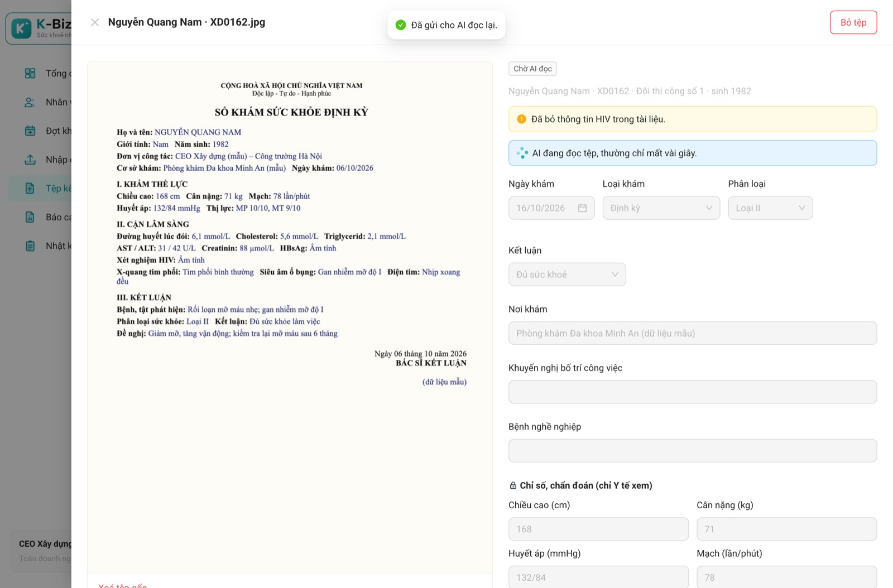Open the Tổng dashboard grid icon
Screen dimensions: 893x588
tap(30, 73)
